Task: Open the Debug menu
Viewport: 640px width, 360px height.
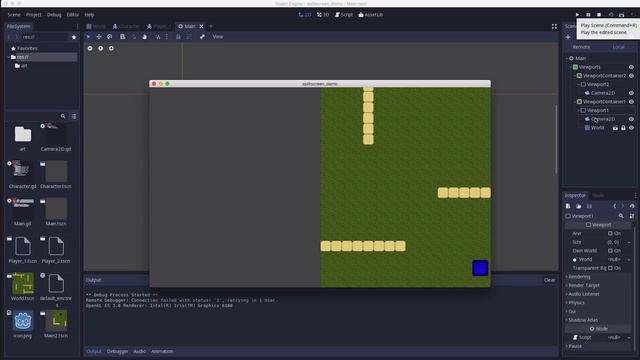Action: pyautogui.click(x=53, y=15)
